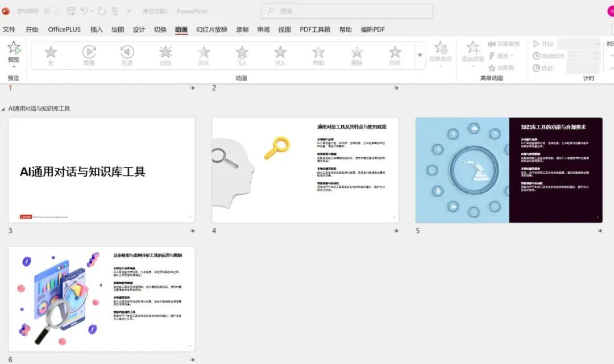Switch to the 录制 tab
Screen dimensions: 614x364
pos(242,30)
